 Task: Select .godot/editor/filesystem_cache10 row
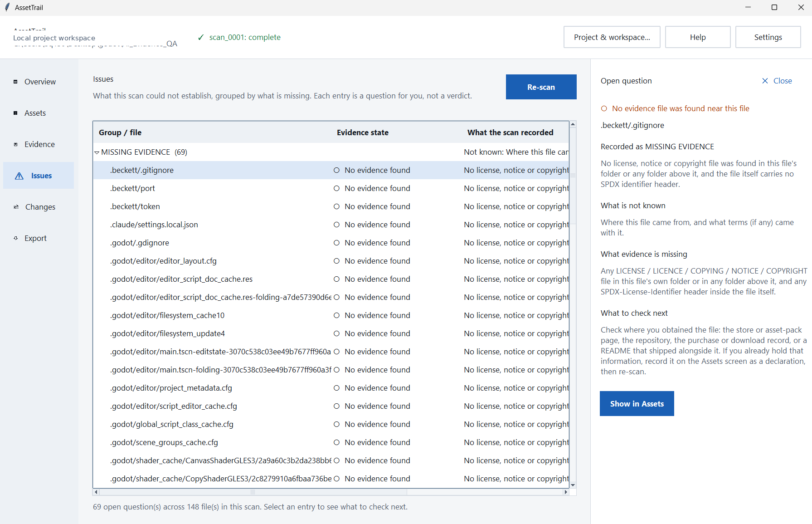331,315
